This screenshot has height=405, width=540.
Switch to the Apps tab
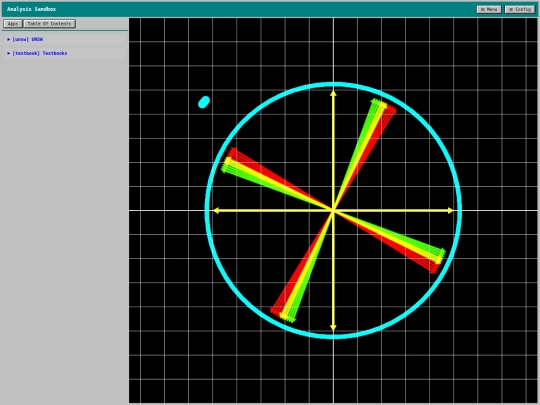tap(13, 24)
